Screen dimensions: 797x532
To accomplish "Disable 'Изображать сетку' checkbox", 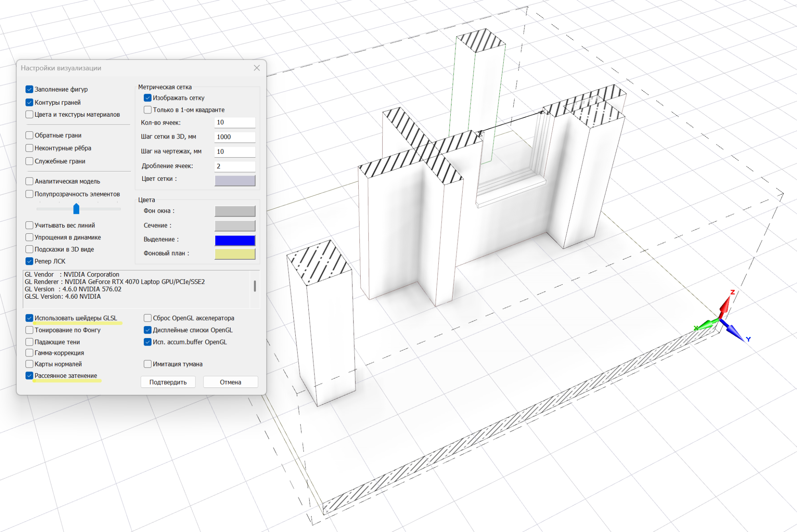I will pos(148,98).
